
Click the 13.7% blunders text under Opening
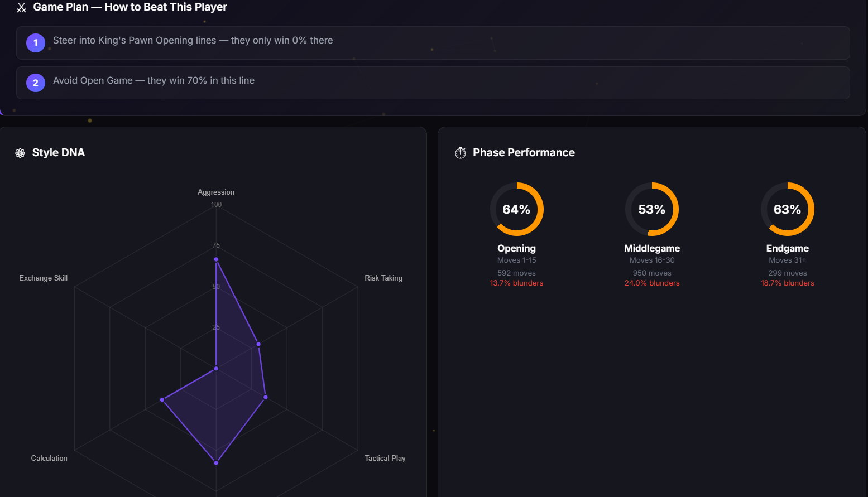[516, 283]
